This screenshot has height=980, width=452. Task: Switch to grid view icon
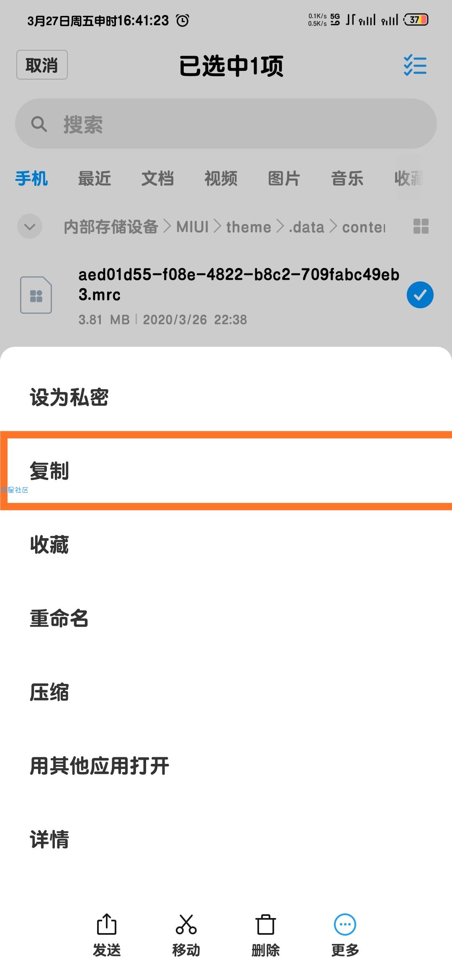421,226
